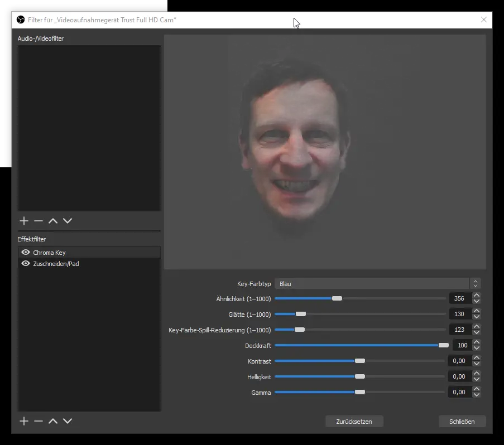Click the Gamma slider handle
Image resolution: width=504 pixels, height=445 pixels.
pyautogui.click(x=360, y=392)
